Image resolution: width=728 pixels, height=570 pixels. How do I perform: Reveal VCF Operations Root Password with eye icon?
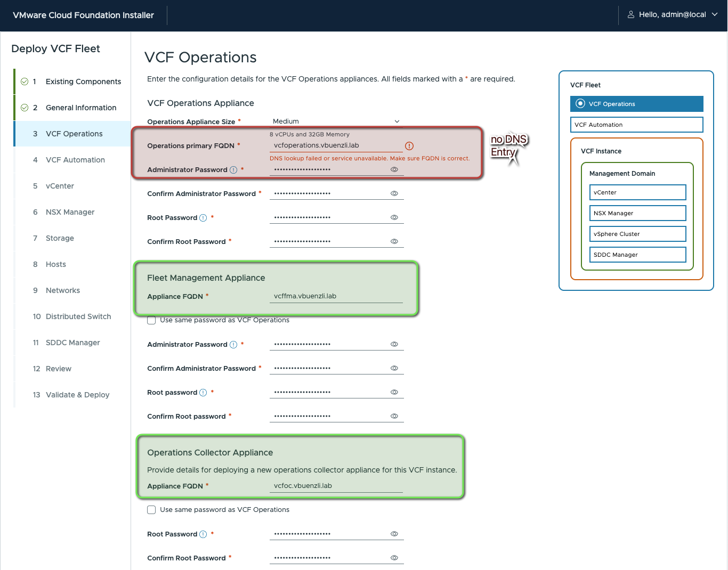[394, 217]
